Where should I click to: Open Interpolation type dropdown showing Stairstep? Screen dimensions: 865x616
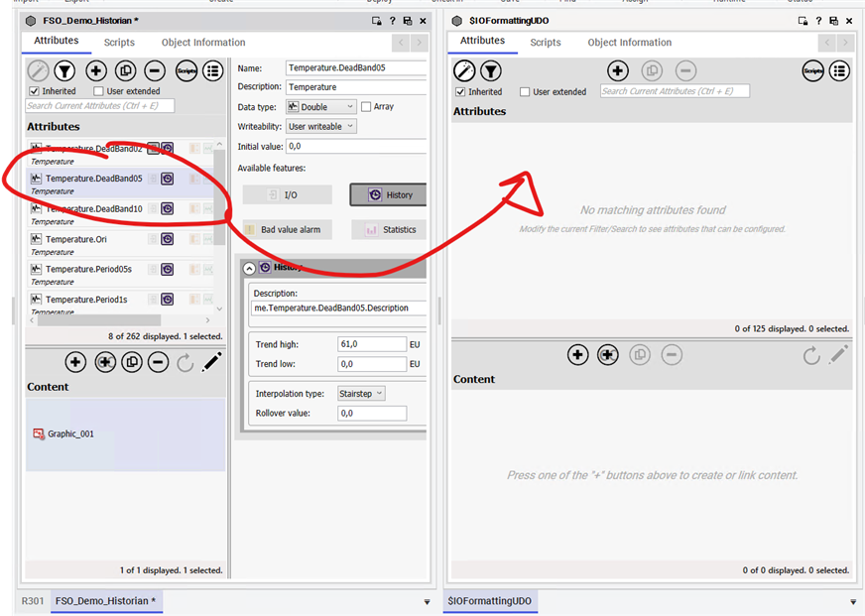pyautogui.click(x=360, y=393)
